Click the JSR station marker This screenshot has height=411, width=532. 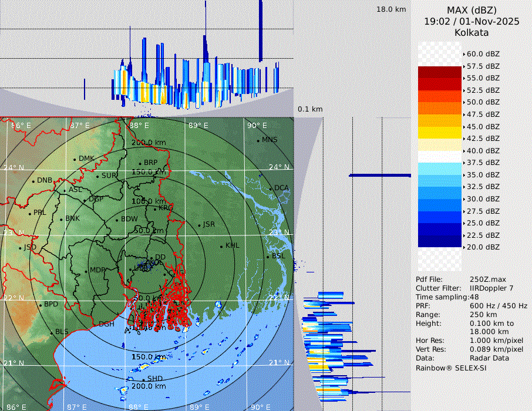(x=198, y=225)
